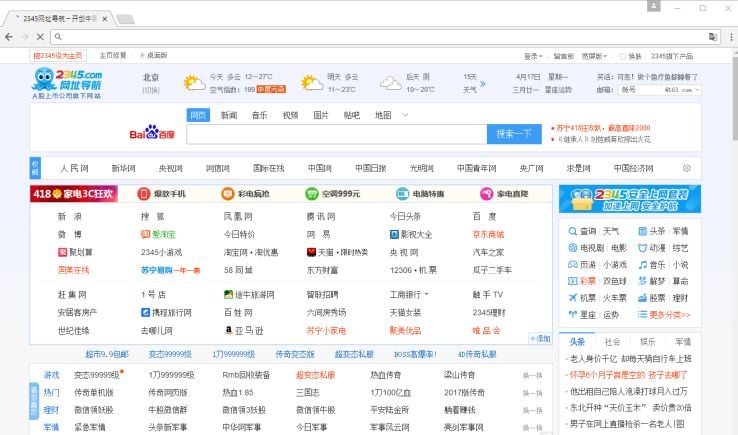Click the Baidu paw logo
738x435 pixels.
click(152, 132)
